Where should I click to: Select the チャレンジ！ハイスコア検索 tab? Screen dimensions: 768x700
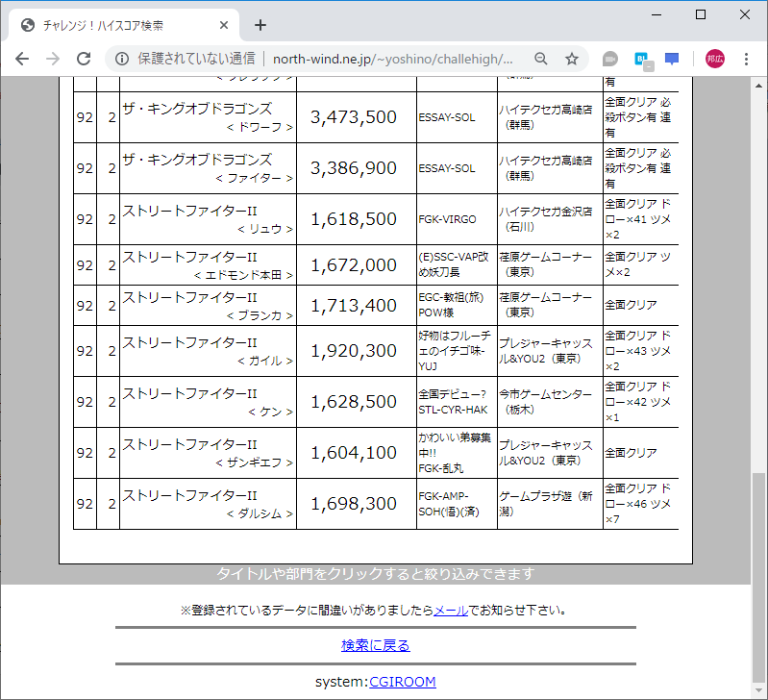coord(124,25)
